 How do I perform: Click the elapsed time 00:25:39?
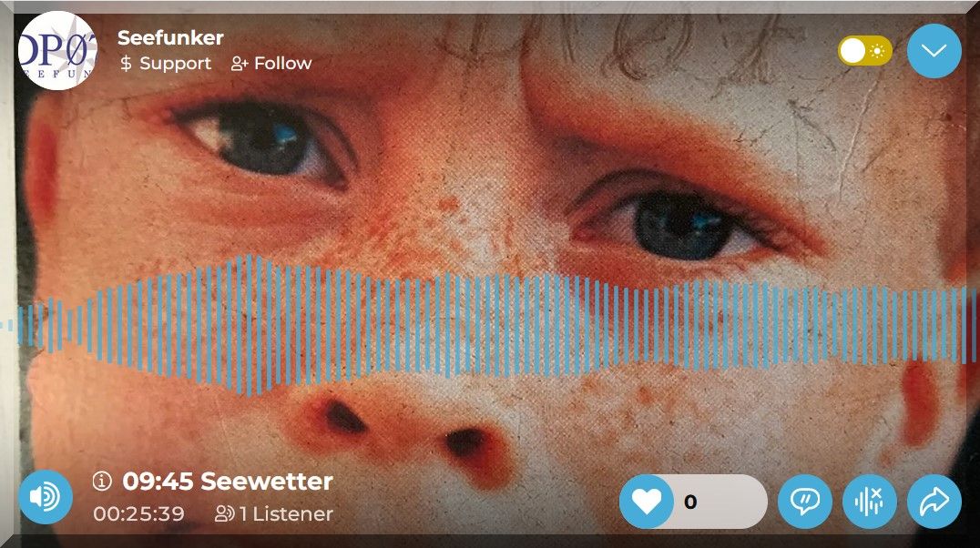138,513
